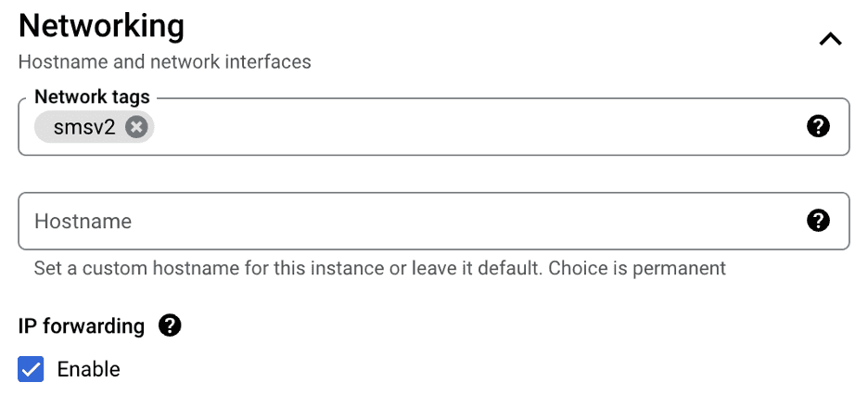Click the "Enable" checkbox label
This screenshot has height=408, width=868.
point(89,369)
